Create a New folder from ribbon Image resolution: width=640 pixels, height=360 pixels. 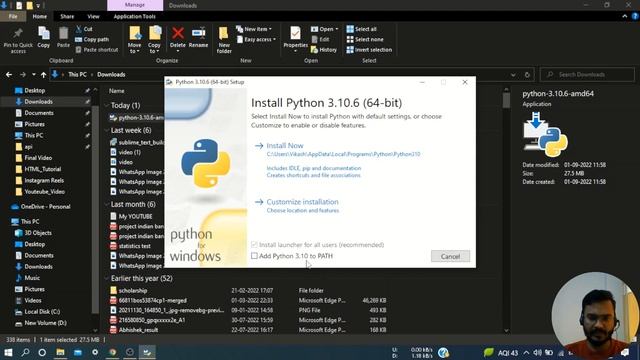click(224, 40)
